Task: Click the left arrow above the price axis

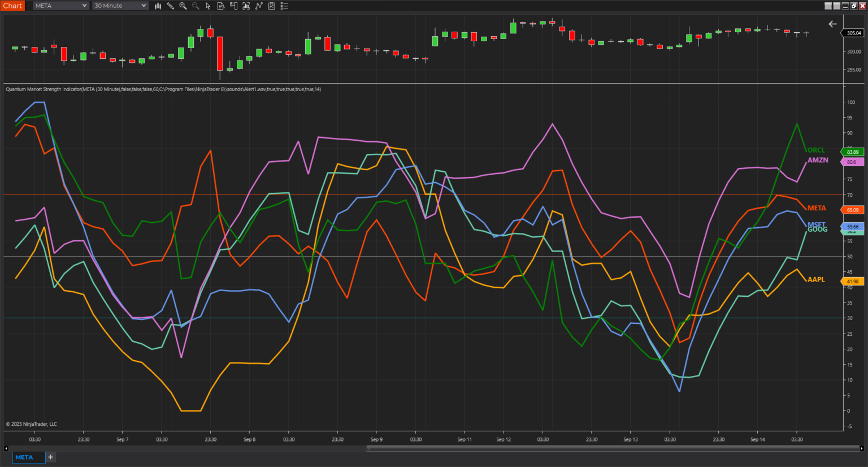Action: 832,24
